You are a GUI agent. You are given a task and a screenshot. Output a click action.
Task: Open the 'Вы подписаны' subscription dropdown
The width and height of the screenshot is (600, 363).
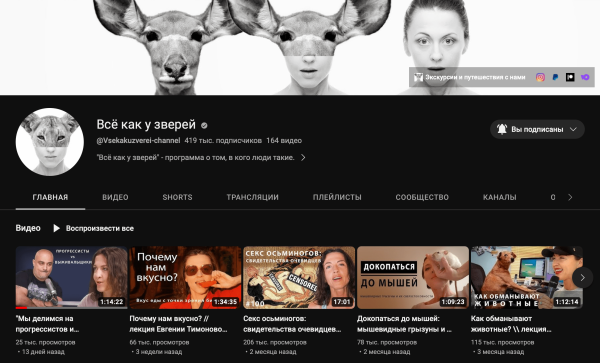(537, 129)
